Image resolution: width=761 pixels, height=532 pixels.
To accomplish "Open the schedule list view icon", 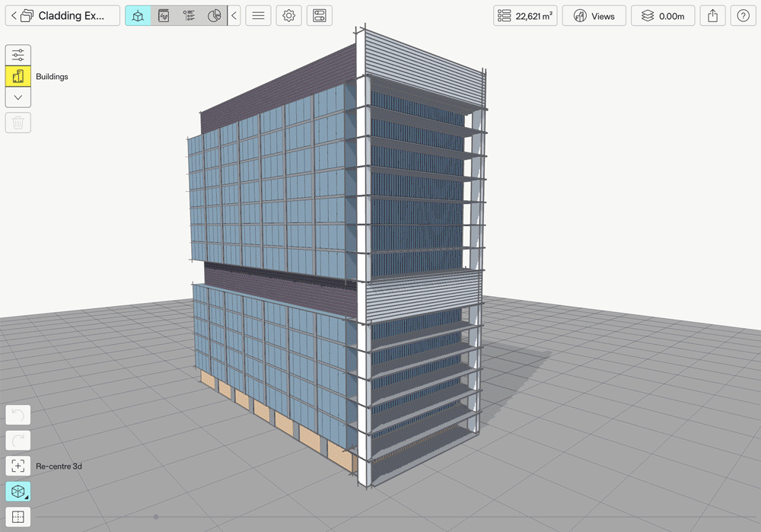I will [x=189, y=16].
